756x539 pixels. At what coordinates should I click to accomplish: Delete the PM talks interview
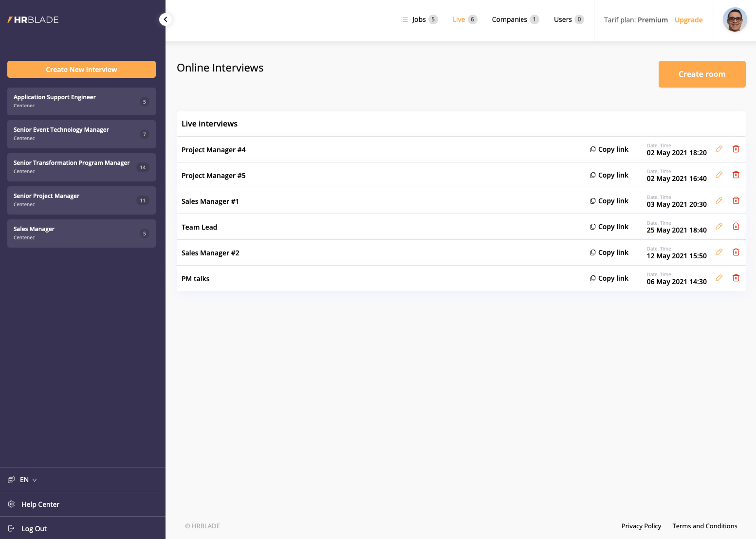pyautogui.click(x=736, y=278)
